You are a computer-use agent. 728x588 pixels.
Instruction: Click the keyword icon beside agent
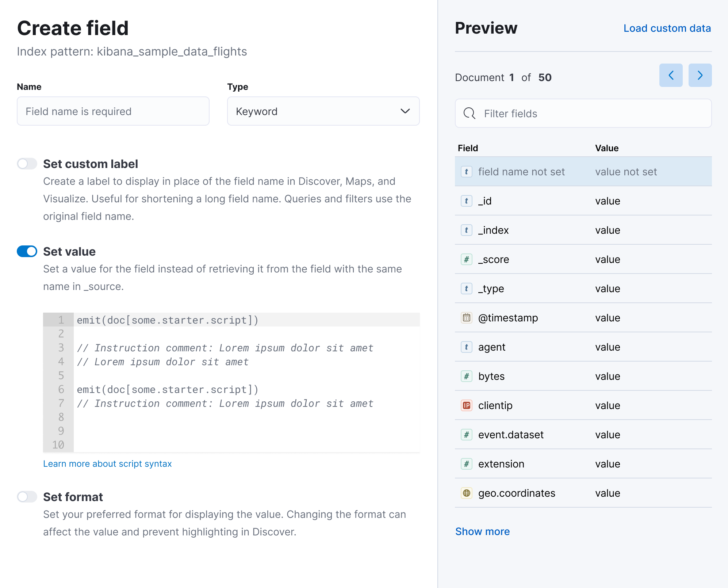click(467, 347)
